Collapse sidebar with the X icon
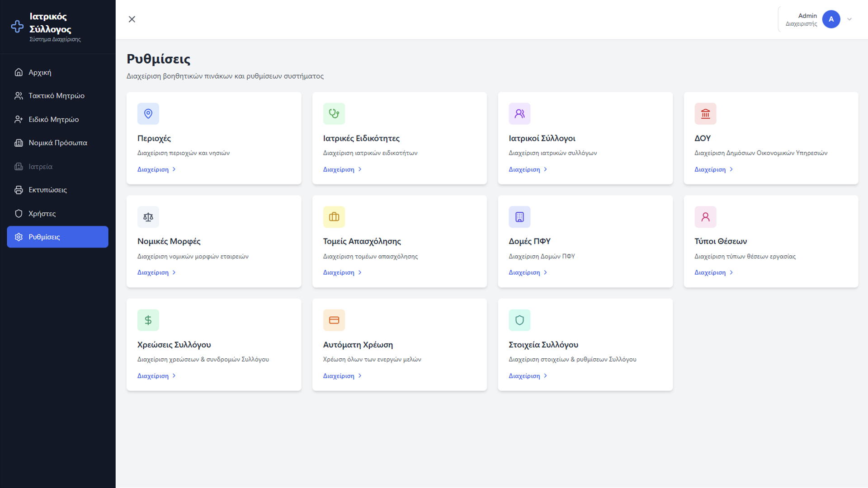868x488 pixels. (132, 19)
